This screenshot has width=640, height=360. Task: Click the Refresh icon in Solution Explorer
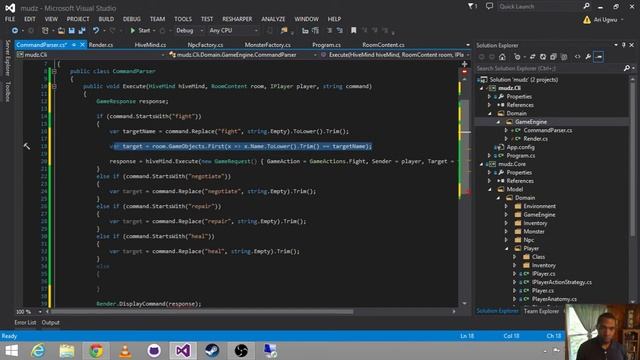click(543, 57)
